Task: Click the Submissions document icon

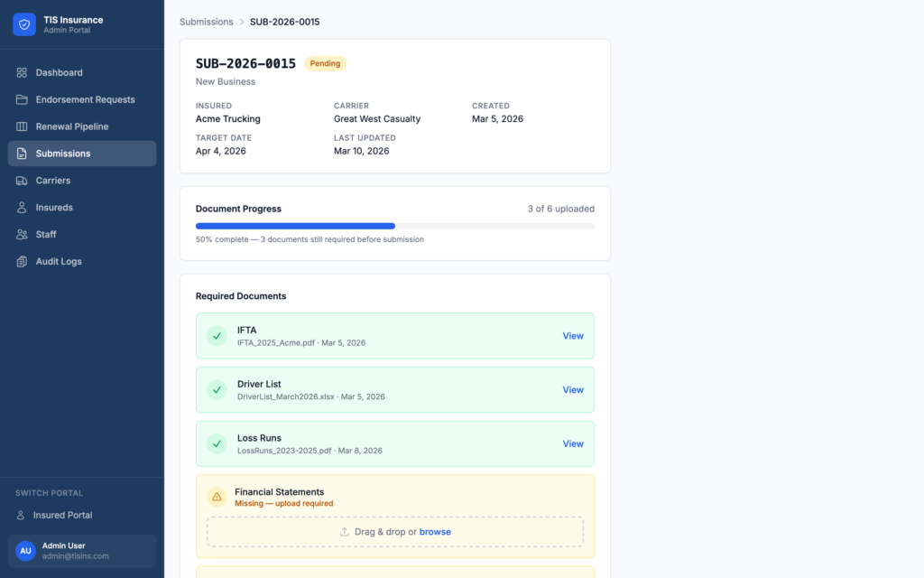Action: 22,154
